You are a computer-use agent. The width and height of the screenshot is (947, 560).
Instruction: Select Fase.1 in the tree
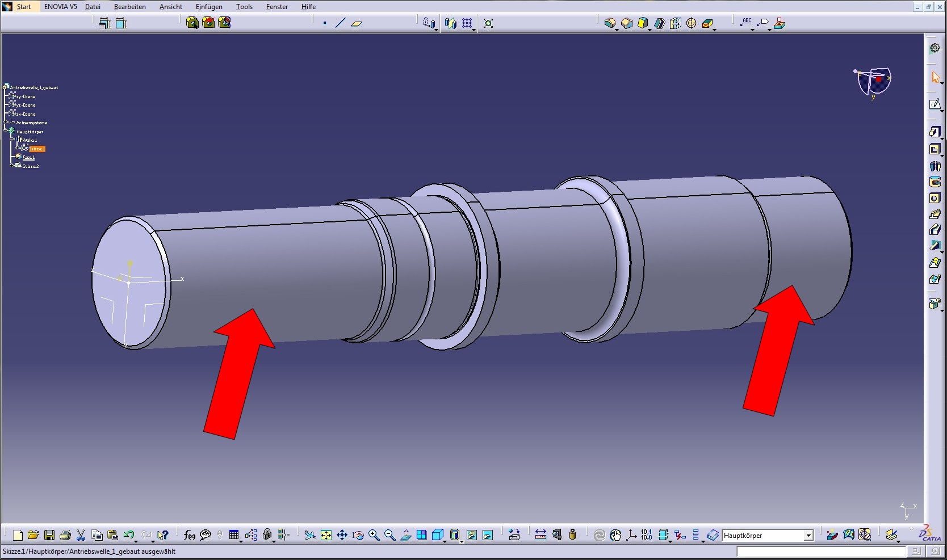point(28,157)
